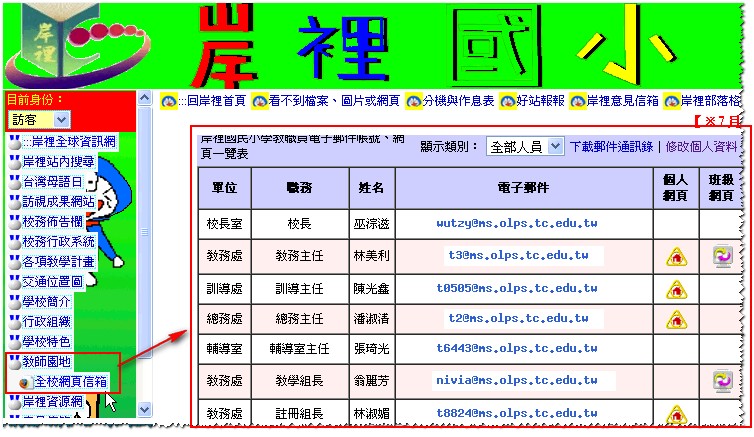Select 台灣母語日 in the sidebar
This screenshot has width=754, height=437.
[x=52, y=182]
